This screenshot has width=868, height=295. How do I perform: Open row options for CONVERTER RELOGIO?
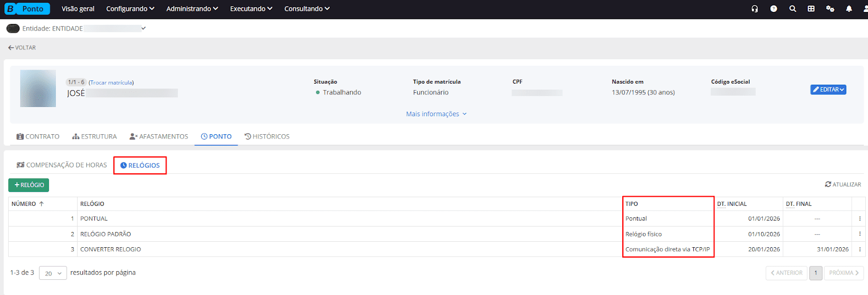[x=859, y=249]
